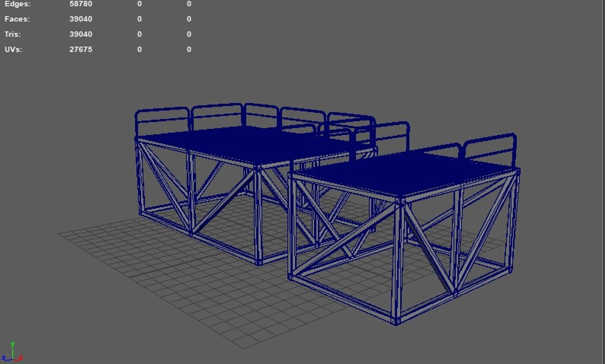Select the Tris label in the HUD
This screenshot has height=364, width=605.
[12, 34]
